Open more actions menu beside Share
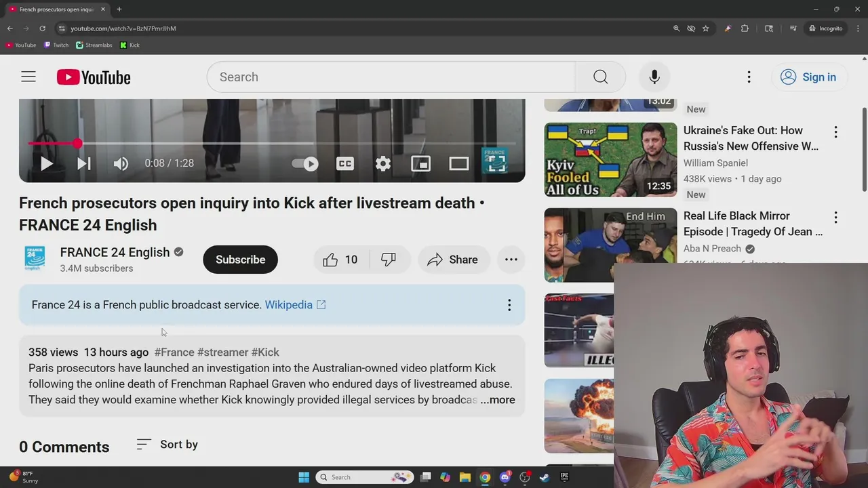868x488 pixels. pyautogui.click(x=511, y=260)
